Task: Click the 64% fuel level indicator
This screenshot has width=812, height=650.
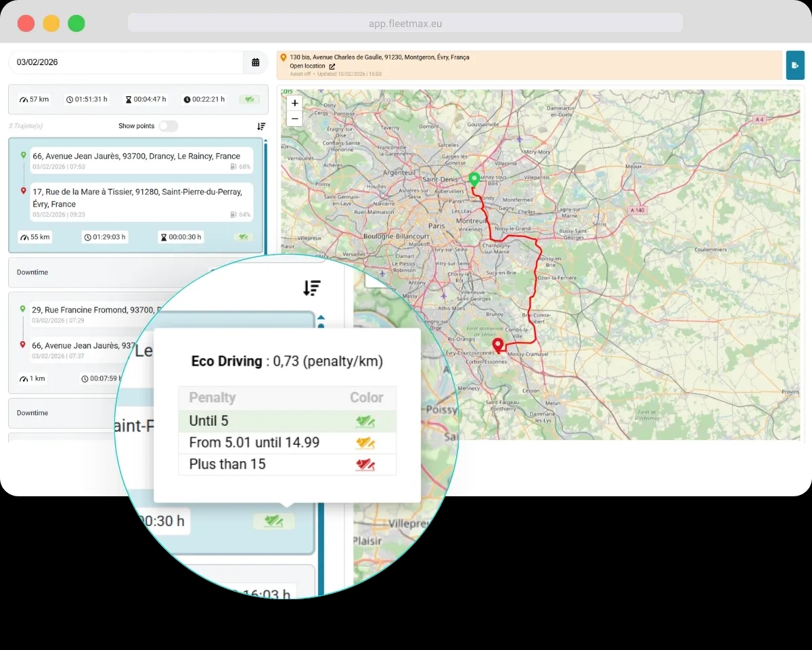Action: [240, 215]
